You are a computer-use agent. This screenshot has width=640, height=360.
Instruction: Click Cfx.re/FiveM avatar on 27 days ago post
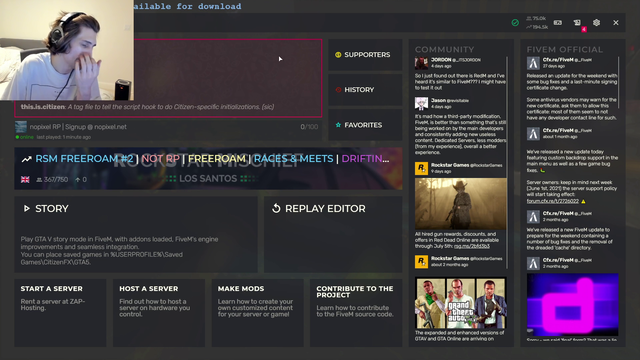coord(533,63)
